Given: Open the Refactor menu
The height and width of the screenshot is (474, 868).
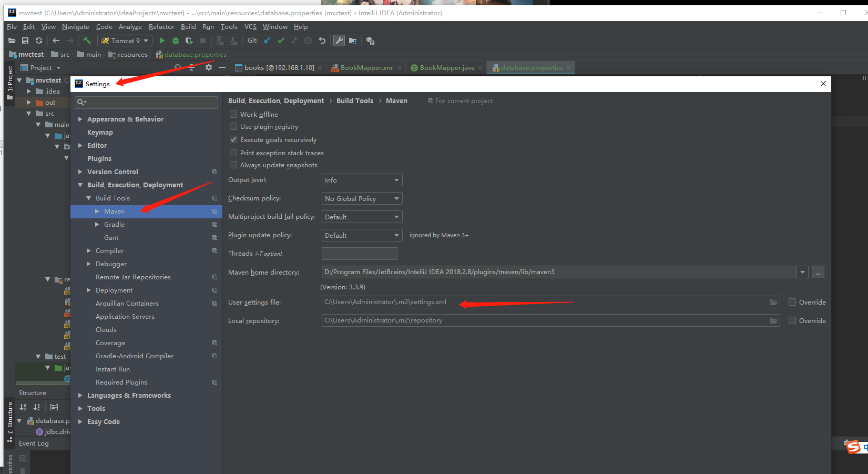Looking at the screenshot, I should click(161, 26).
